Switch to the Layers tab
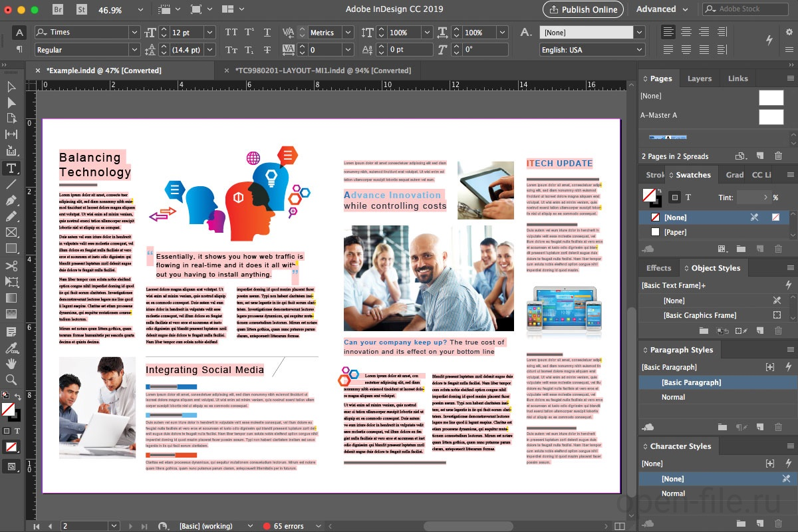Screen dimensions: 798x532 700,78
